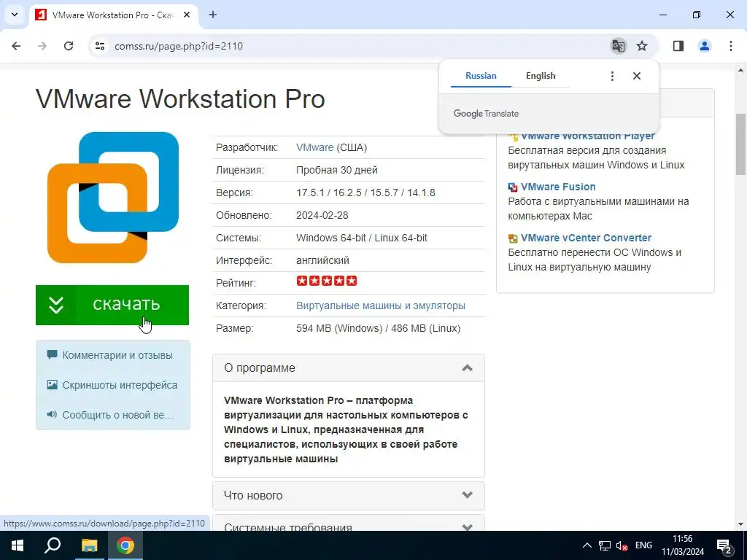Click the английский interface language text

coord(322,260)
